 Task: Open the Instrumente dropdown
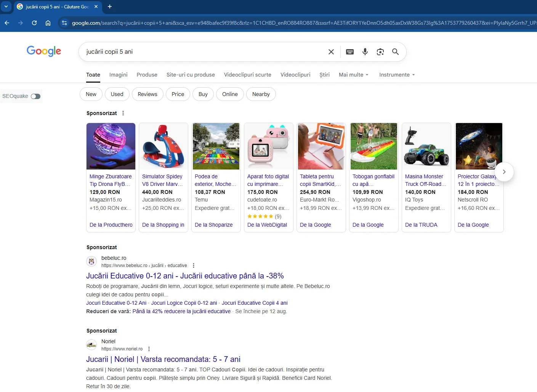tap(397, 75)
